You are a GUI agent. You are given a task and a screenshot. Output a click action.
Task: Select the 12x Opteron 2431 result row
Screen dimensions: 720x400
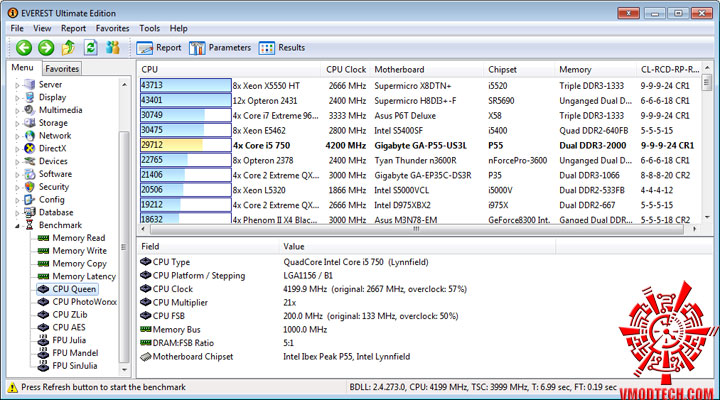[x=420, y=101]
